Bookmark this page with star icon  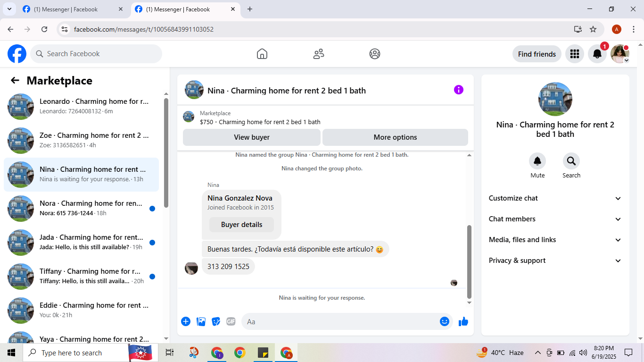(x=593, y=29)
